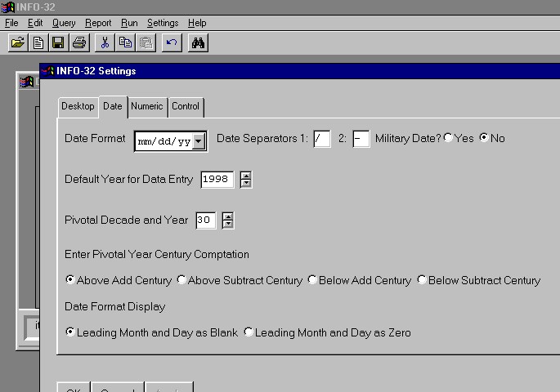Switch to the Control tab
This screenshot has width=560, height=392.
tap(186, 107)
